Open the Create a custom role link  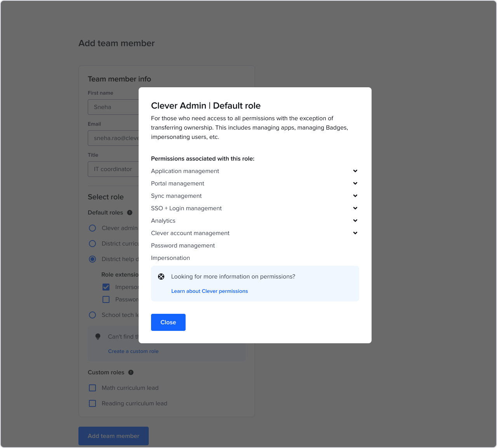(x=133, y=351)
